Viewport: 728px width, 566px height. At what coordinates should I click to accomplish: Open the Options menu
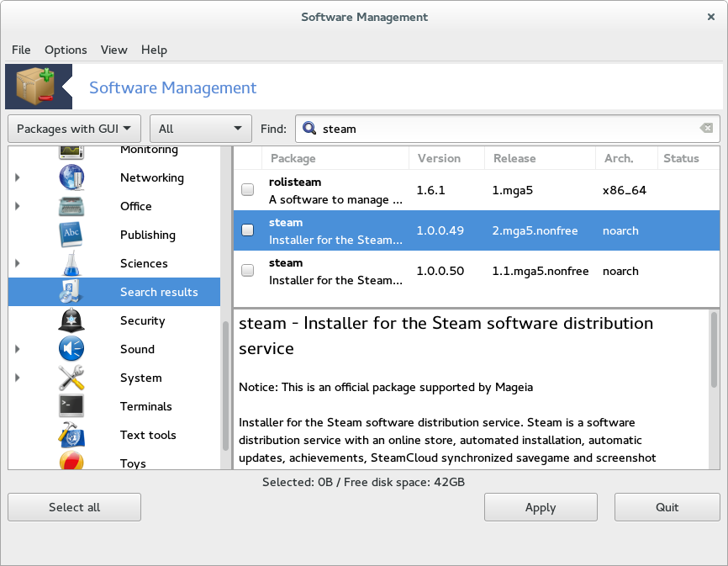point(66,50)
